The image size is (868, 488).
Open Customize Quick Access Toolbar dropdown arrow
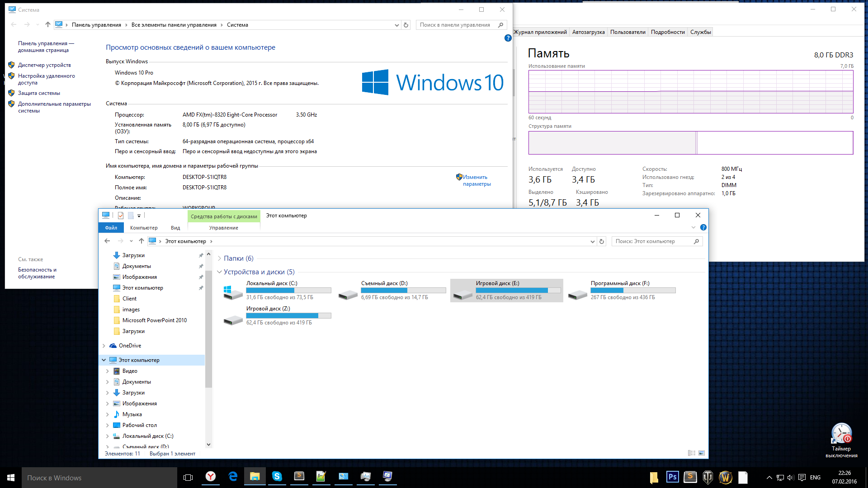click(139, 216)
